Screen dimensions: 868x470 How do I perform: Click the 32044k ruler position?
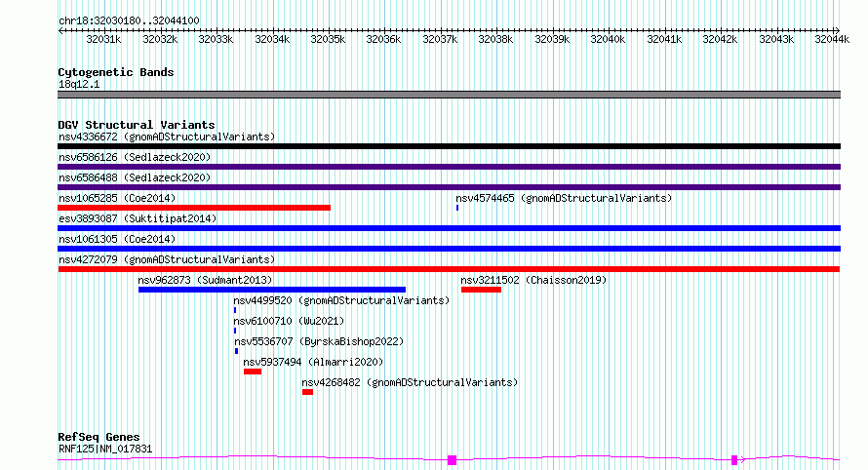[x=832, y=39]
